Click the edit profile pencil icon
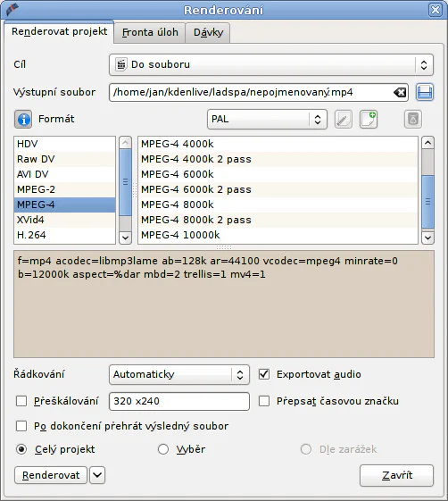This screenshot has width=448, height=501. (x=344, y=119)
